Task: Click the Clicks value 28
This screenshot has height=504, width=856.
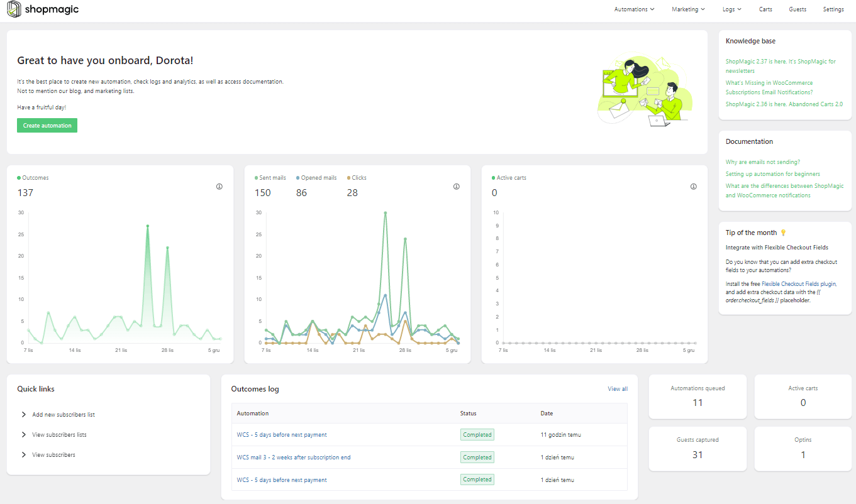Action: (x=352, y=193)
